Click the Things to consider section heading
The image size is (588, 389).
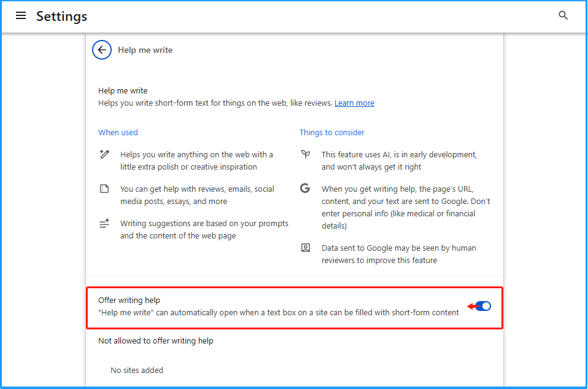click(x=332, y=132)
